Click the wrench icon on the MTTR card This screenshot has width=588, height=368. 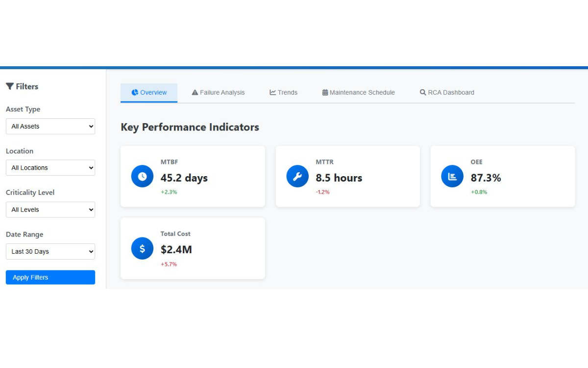297,176
